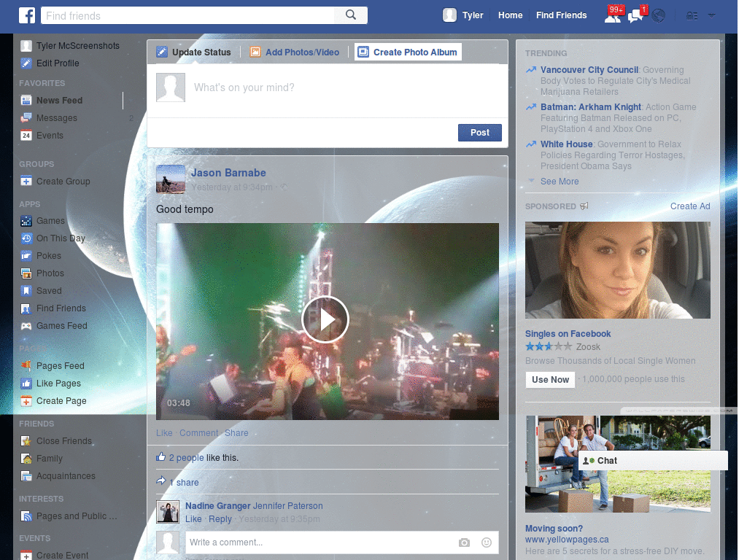Open the On This Day clock icon
Image resolution: width=747 pixels, height=560 pixels.
[x=26, y=238]
